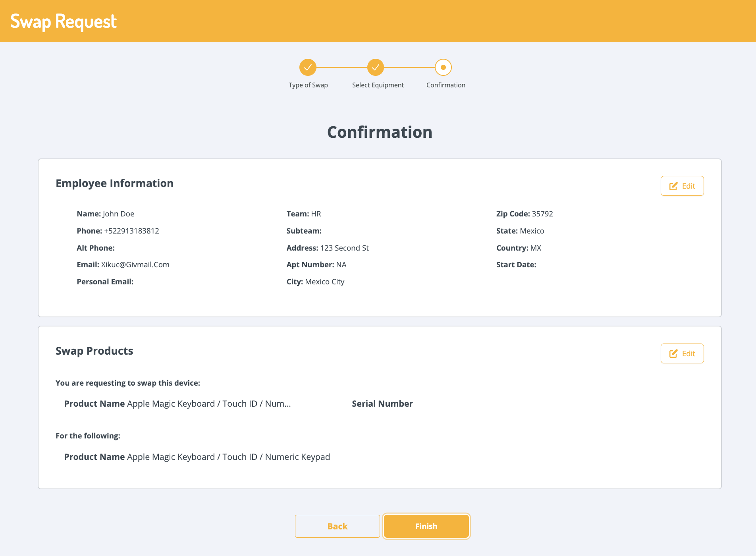Select the Select Equipment step label
The height and width of the screenshot is (556, 756).
point(378,85)
